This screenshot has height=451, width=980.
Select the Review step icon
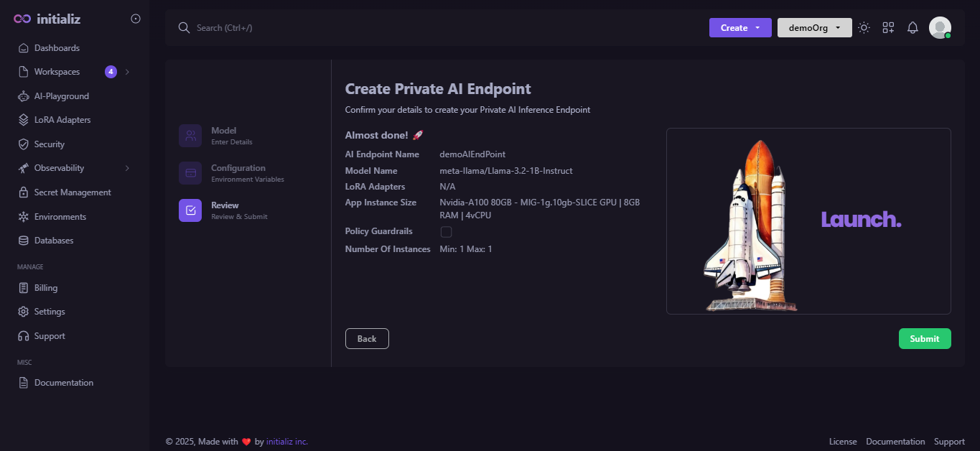190,210
